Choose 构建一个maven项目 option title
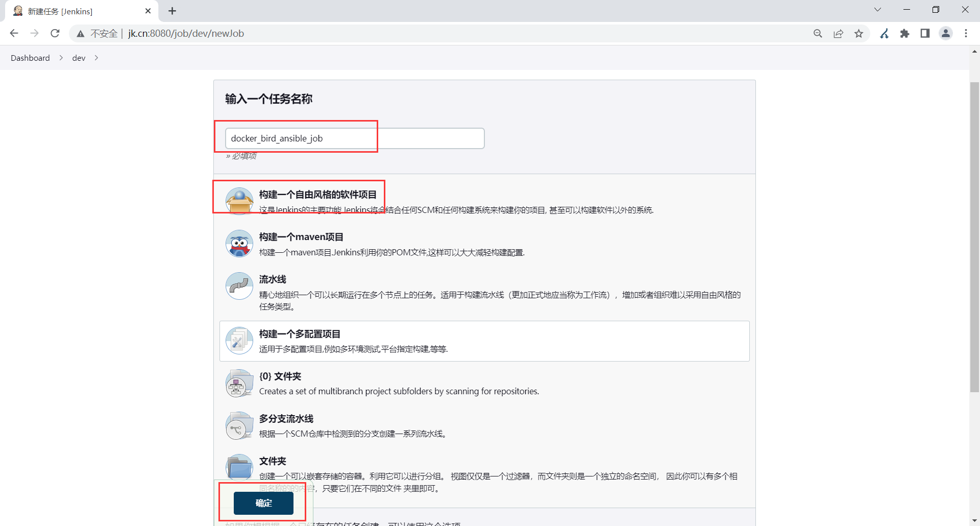 301,237
